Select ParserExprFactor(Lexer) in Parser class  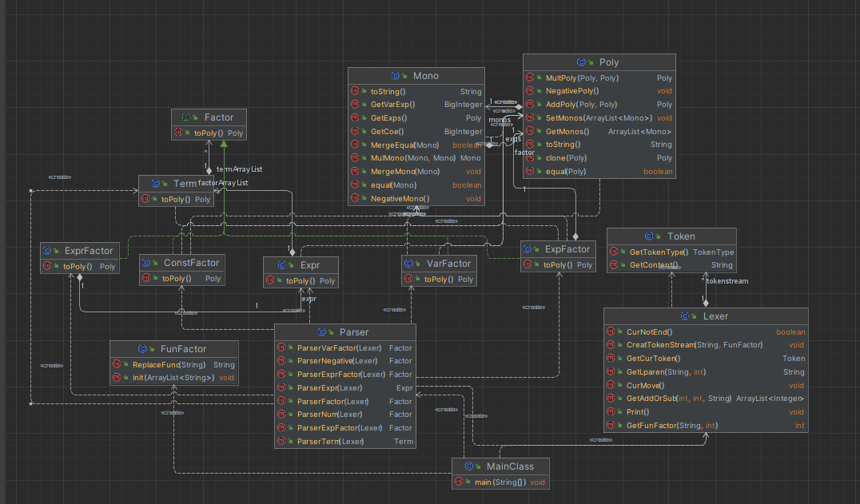pos(345,374)
